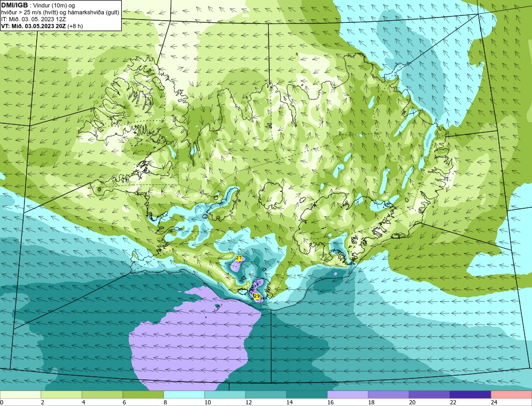The height and width of the screenshot is (406, 532).
Task: Select the 12-14 m/s teal swatch
Action: coord(266,394)
